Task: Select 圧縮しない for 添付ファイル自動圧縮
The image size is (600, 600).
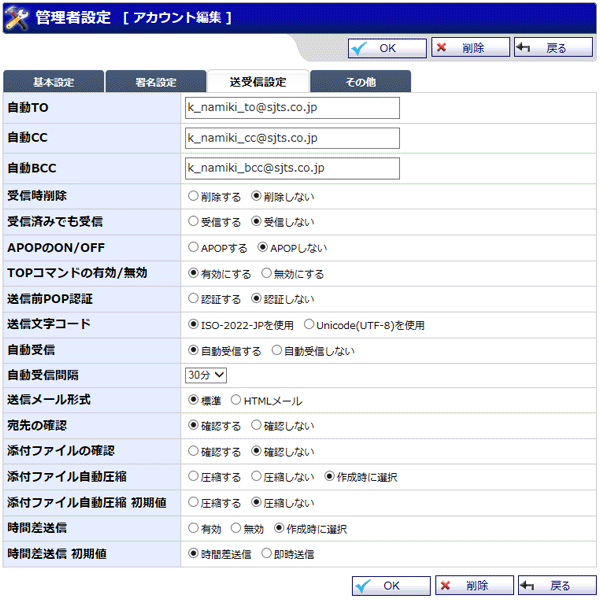Action: 256,476
